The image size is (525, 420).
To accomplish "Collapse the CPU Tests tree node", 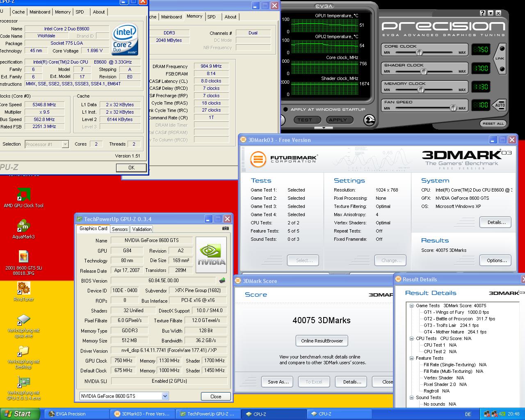I will 412,338.
